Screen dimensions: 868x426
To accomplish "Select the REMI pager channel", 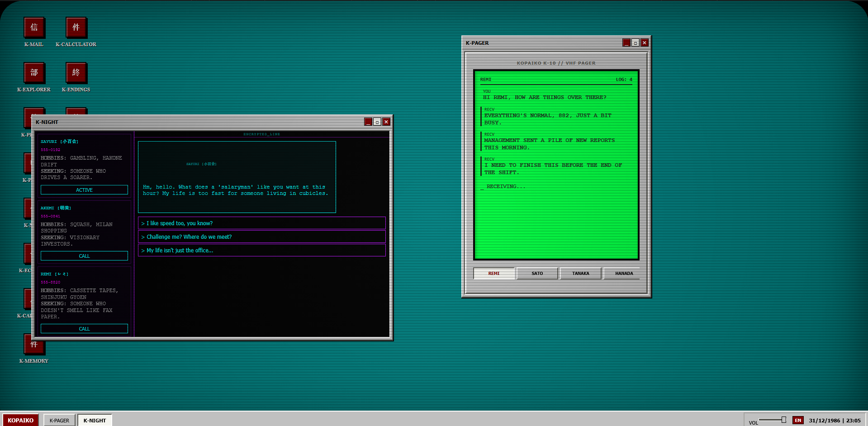I will click(493, 273).
